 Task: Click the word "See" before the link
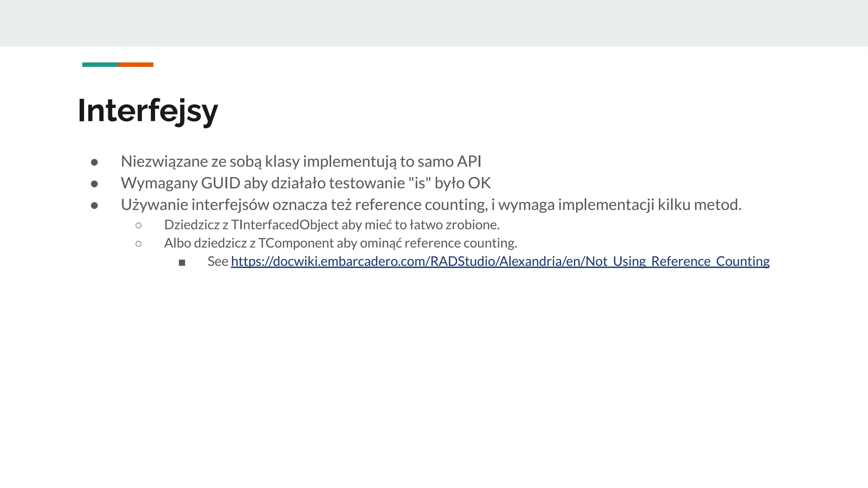218,261
